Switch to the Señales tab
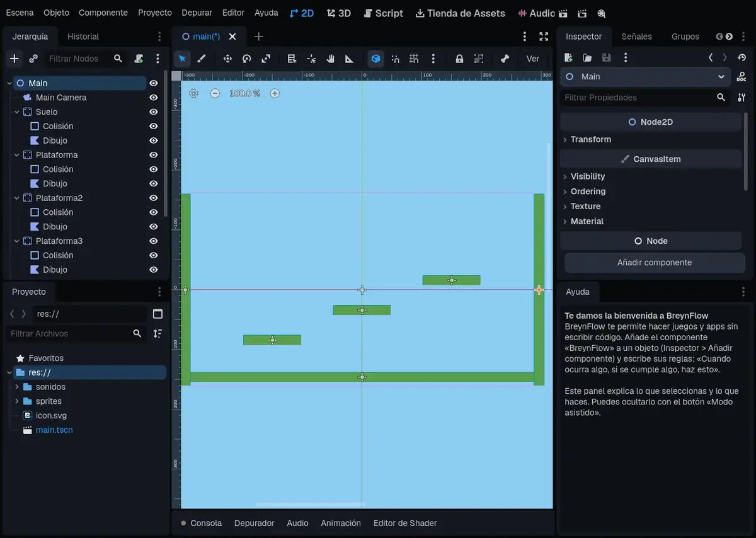756x538 pixels. click(636, 37)
